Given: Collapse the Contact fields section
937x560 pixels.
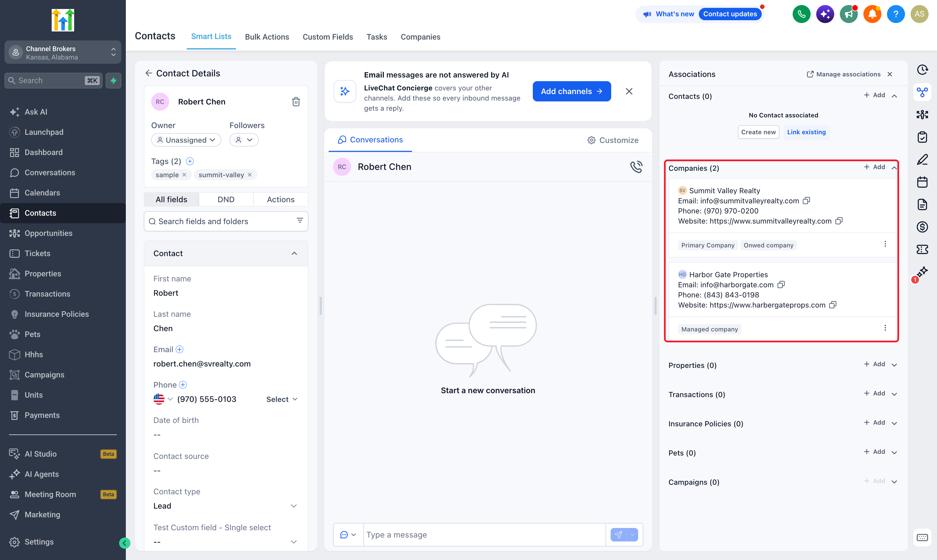Looking at the screenshot, I should pos(294,254).
